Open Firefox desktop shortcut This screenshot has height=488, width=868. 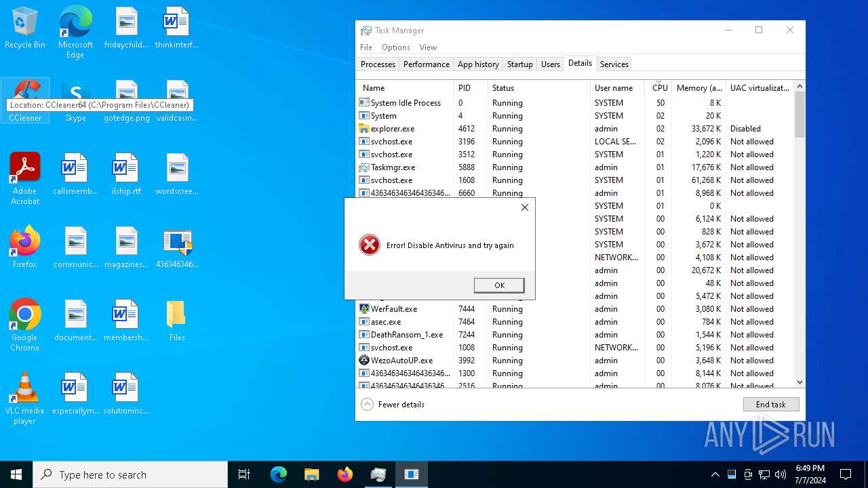point(25,247)
